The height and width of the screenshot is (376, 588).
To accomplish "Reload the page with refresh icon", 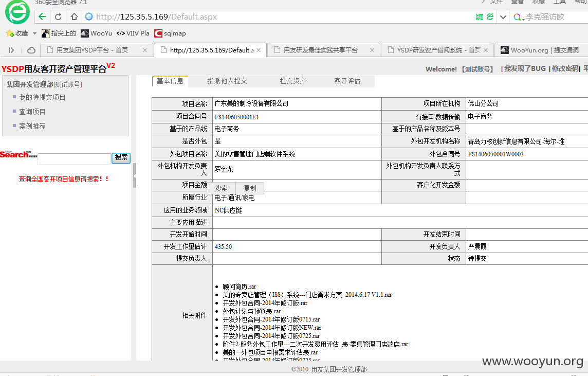I will tap(58, 16).
